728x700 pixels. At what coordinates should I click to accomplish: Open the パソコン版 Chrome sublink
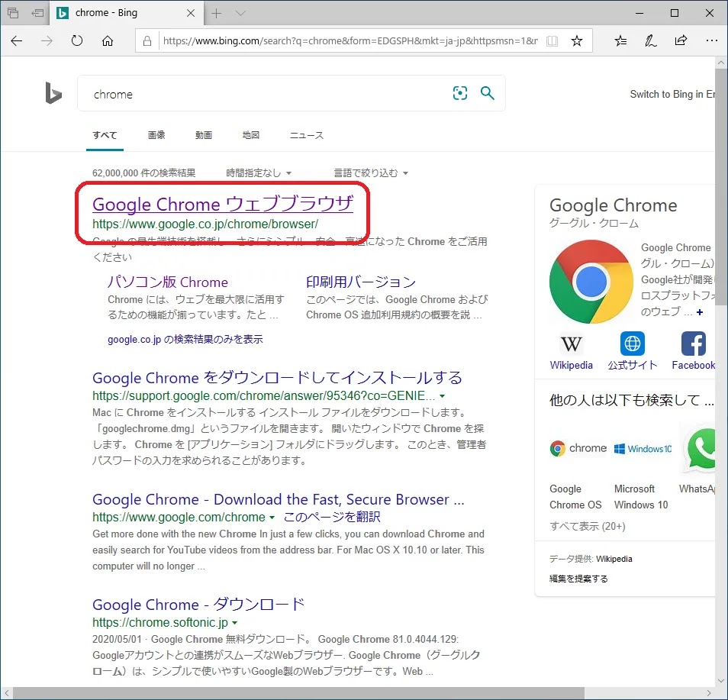coord(168,282)
